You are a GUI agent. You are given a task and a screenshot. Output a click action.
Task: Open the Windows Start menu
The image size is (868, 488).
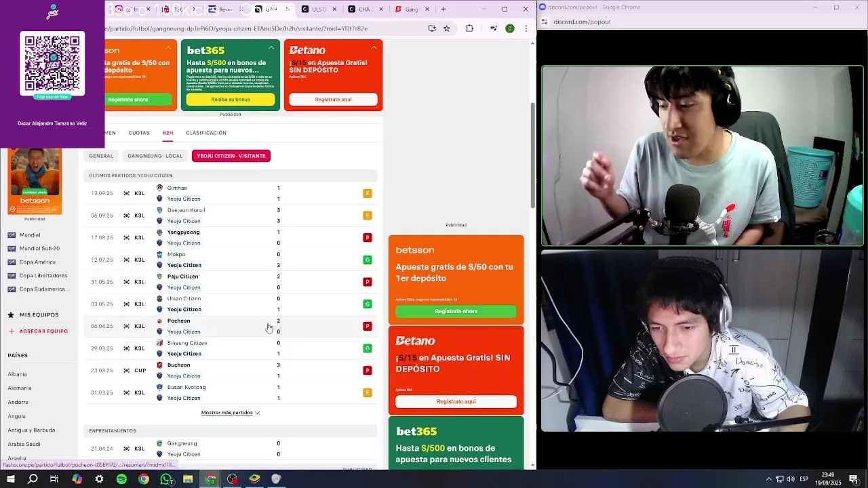10,479
